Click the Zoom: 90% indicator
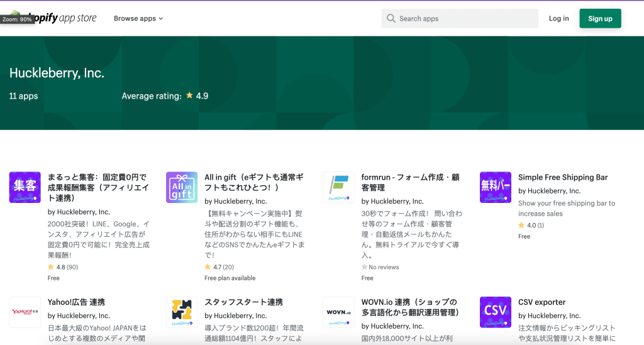Screen dimensions: 644x345 [17, 19]
